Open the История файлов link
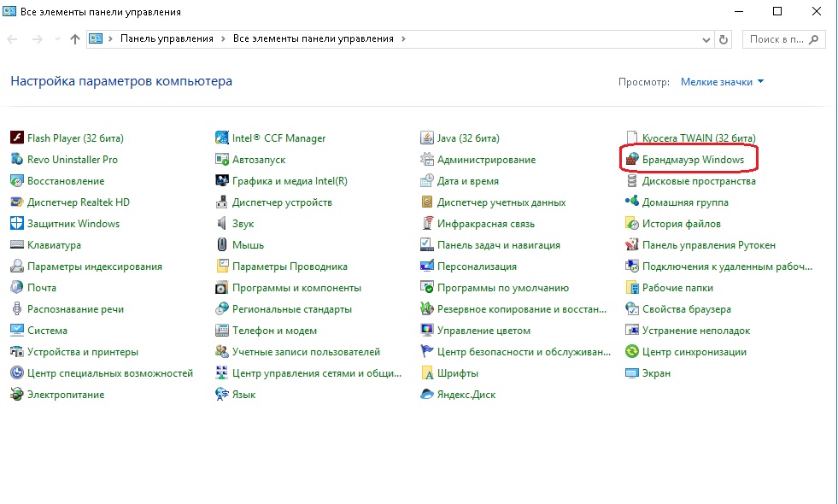This screenshot has width=838, height=504. 682,224
